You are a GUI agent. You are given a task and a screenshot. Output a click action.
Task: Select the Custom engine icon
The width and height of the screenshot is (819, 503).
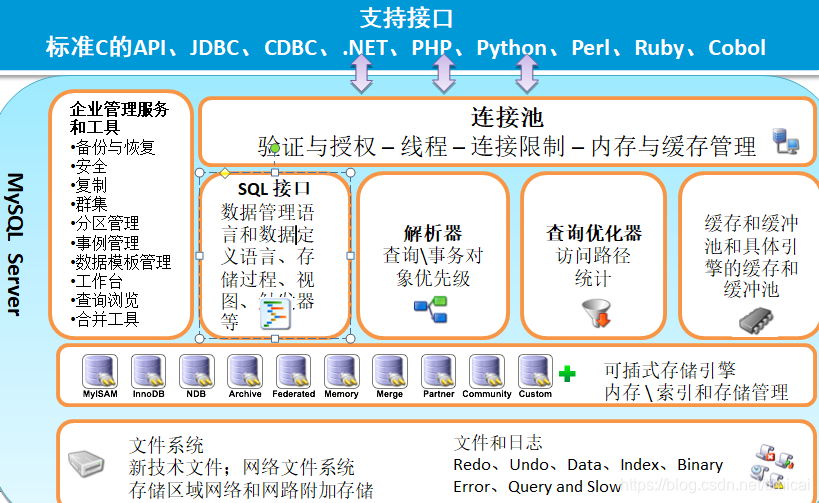535,371
